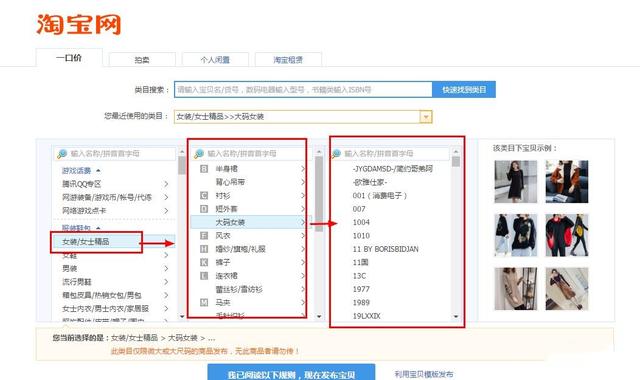The width and height of the screenshot is (640, 380).
Task: Expand the 蕾丝衫/雪纺衫 row chevron
Action: click(303, 289)
